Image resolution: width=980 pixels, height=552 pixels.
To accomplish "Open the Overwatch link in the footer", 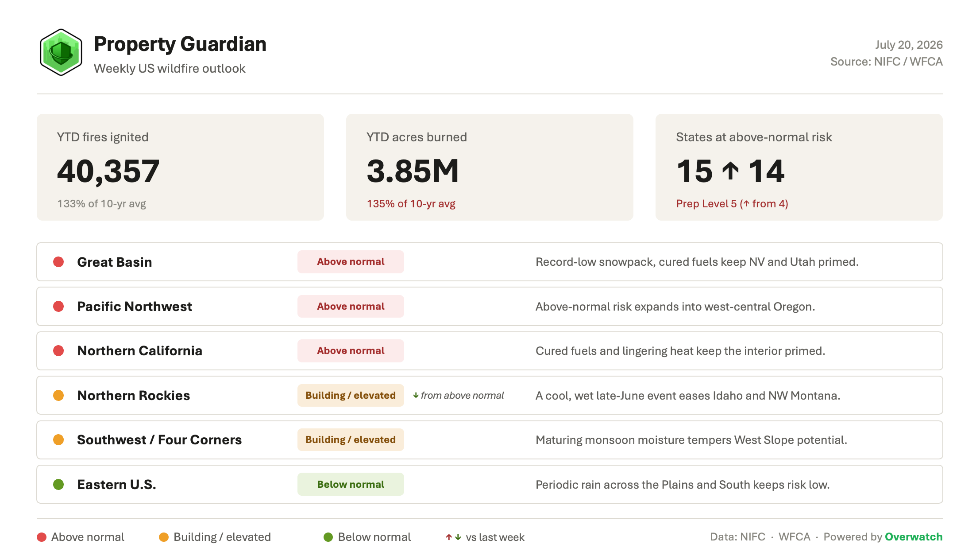I will point(914,536).
